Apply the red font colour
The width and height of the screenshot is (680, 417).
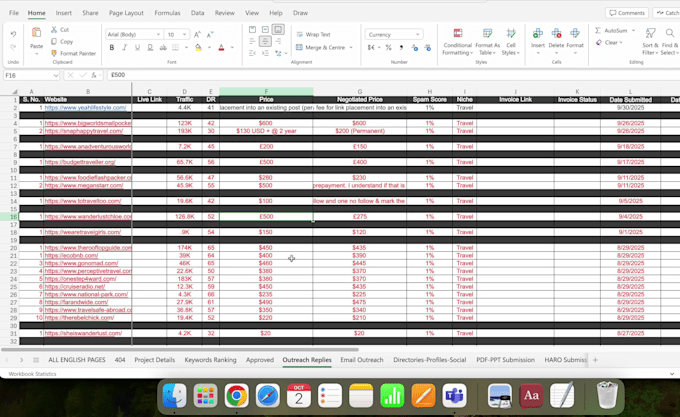[222, 48]
